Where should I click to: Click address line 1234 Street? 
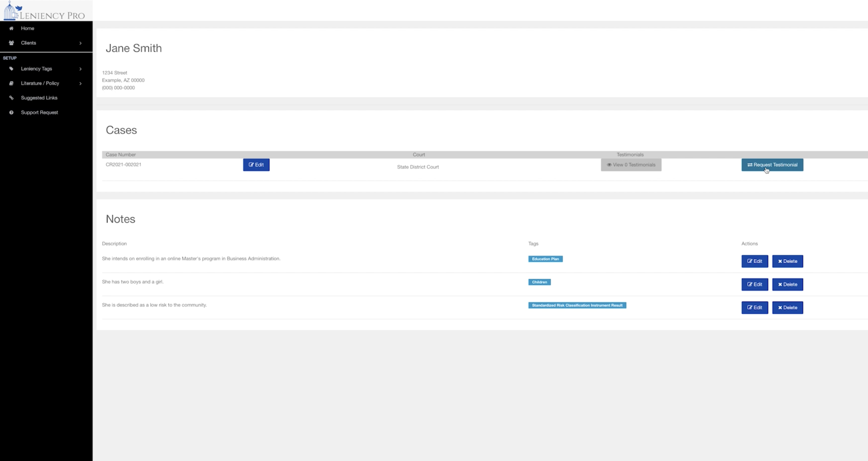(115, 73)
